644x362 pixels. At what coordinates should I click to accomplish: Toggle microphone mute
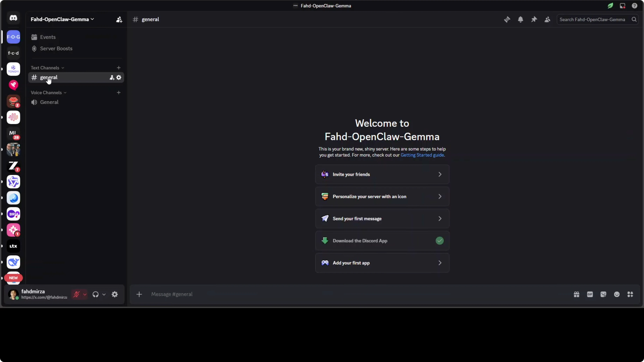(x=76, y=294)
